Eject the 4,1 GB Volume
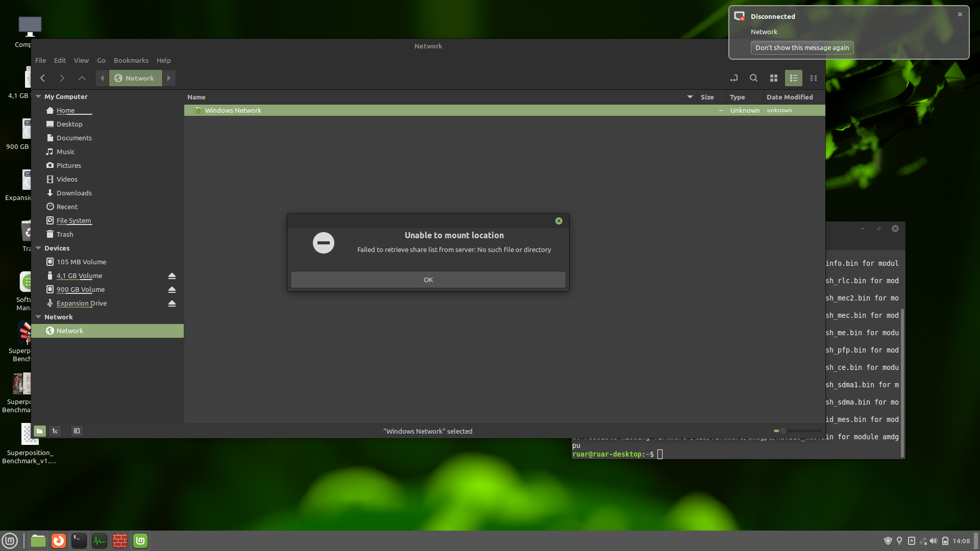 [172, 276]
